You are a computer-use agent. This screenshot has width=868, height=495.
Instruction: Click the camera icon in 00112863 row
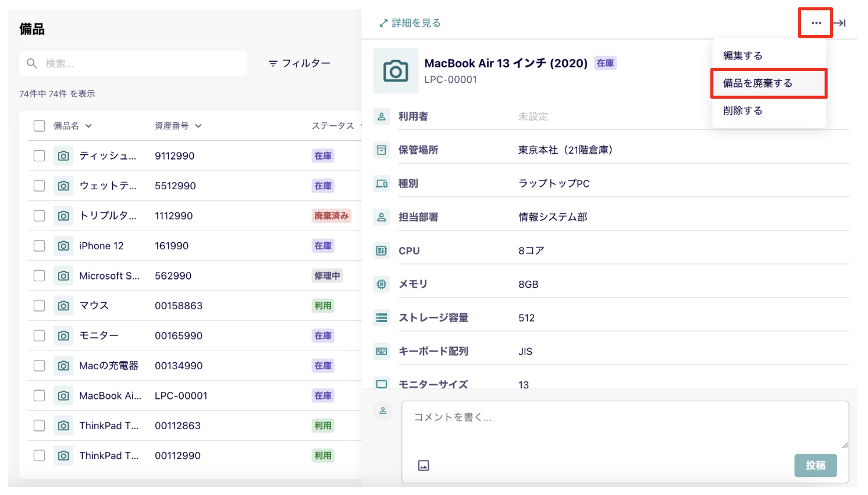point(63,426)
